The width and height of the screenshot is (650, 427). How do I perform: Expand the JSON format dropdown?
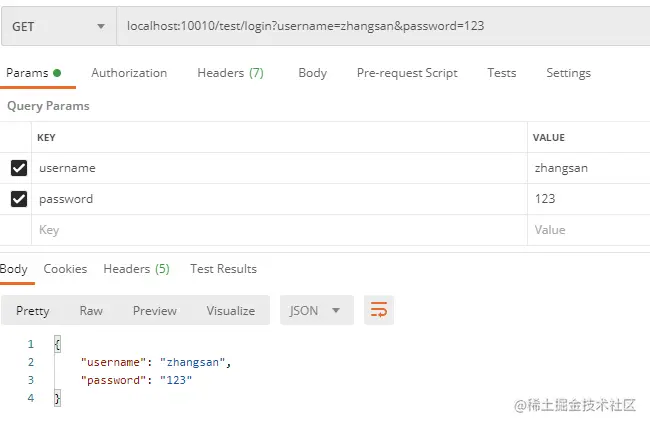(x=317, y=310)
